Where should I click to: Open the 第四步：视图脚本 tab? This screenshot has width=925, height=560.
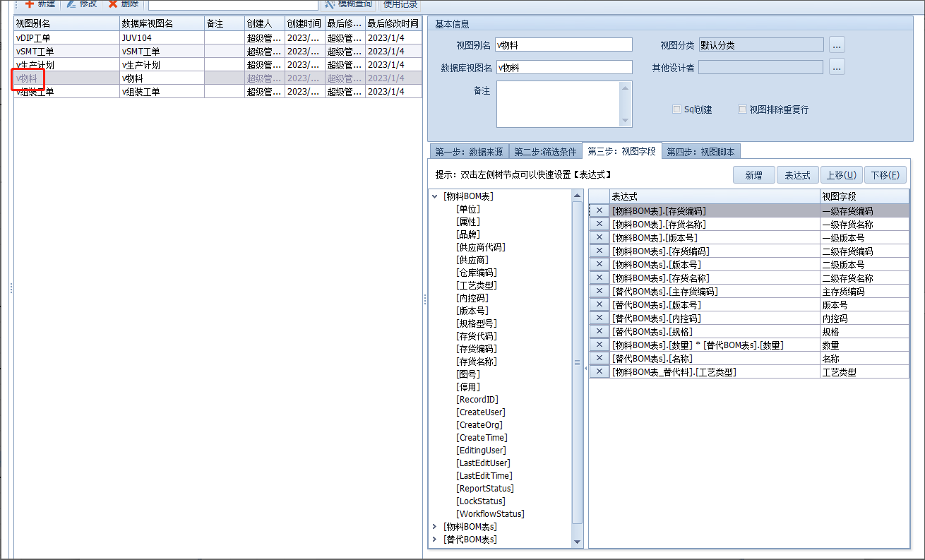click(x=700, y=152)
